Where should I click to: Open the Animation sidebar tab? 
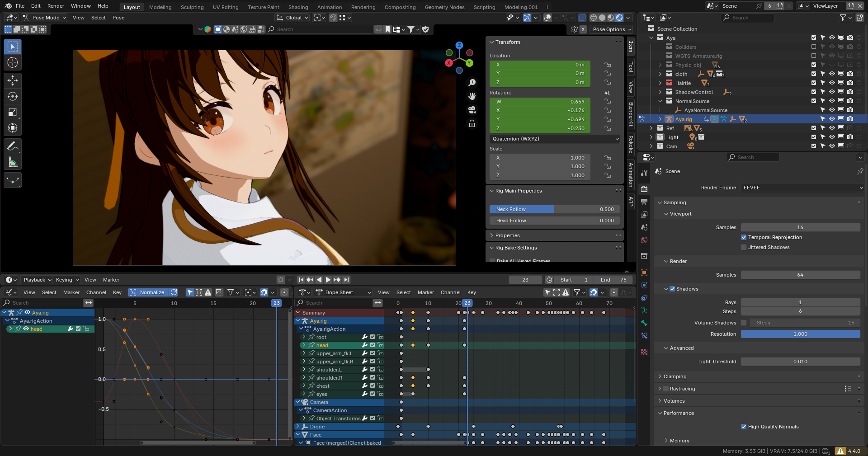pos(631,175)
